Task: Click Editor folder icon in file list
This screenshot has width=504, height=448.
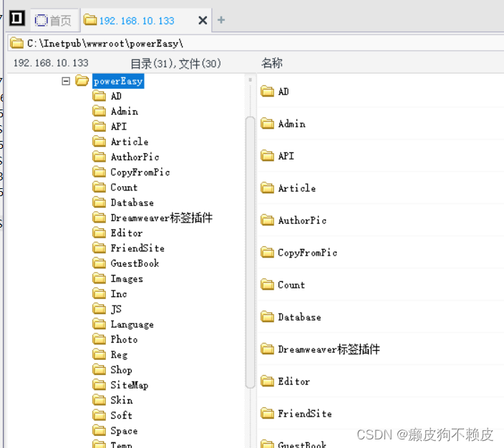Action: 268,381
